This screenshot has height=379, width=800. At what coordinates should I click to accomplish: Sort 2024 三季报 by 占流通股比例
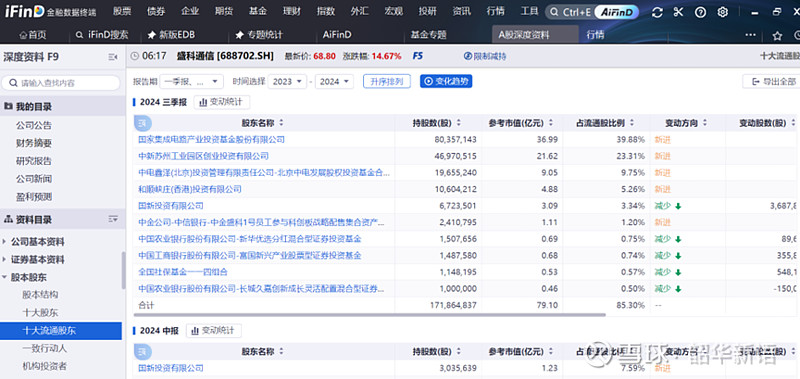click(632, 123)
